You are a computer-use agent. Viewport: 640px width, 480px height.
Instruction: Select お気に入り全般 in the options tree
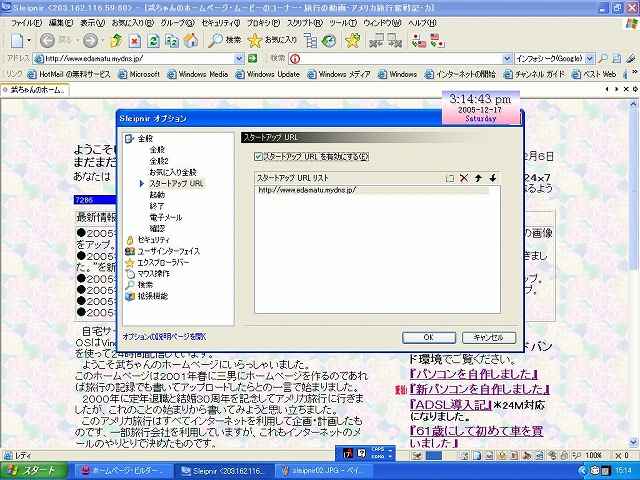173,172
